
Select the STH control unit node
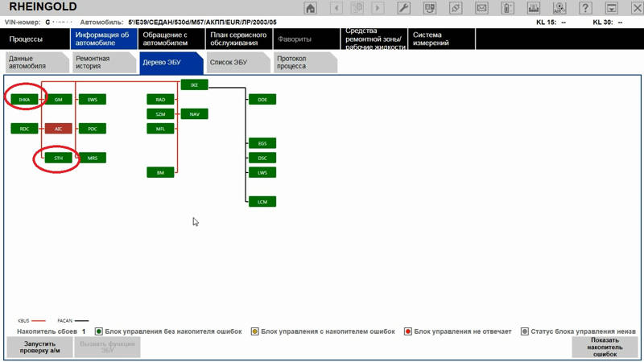(58, 158)
